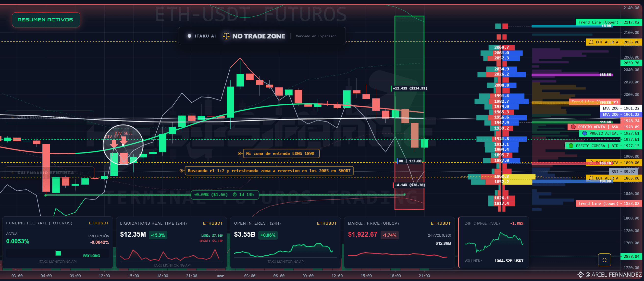This screenshot has width=644, height=281.
Task: Toggle fullscreen with the yellow corner-brackets icon
Action: pos(605,260)
